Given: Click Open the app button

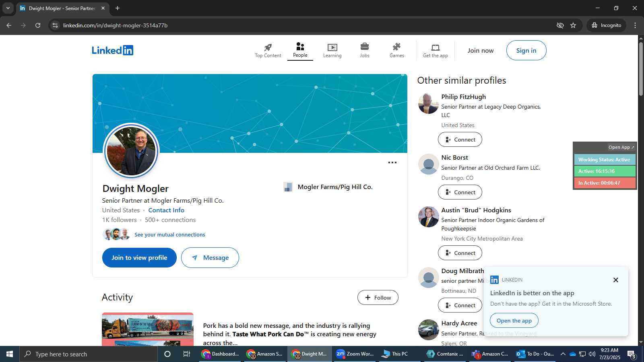Looking at the screenshot, I should click(x=514, y=321).
